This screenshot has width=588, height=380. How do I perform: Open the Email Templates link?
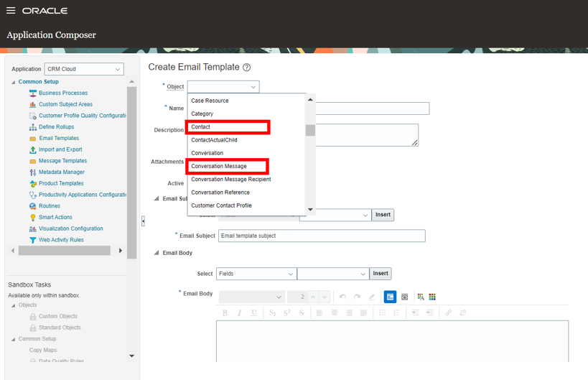click(59, 138)
